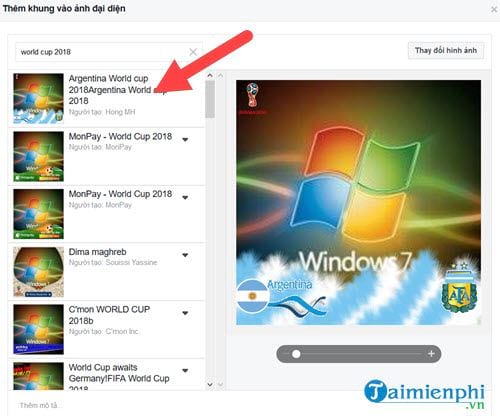Expand options for C'mon WORLD CUP 2018b

coord(185,313)
